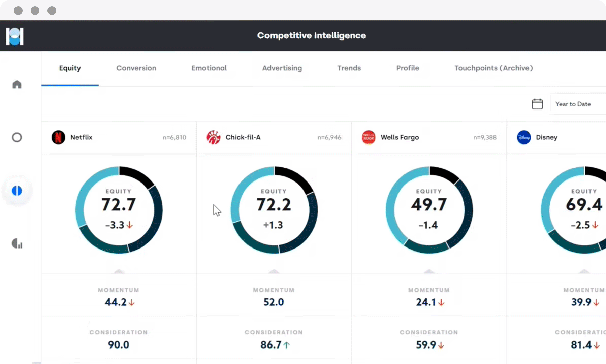This screenshot has width=606, height=364.
Task: Open the Home icon in sidebar
Action: click(x=17, y=84)
